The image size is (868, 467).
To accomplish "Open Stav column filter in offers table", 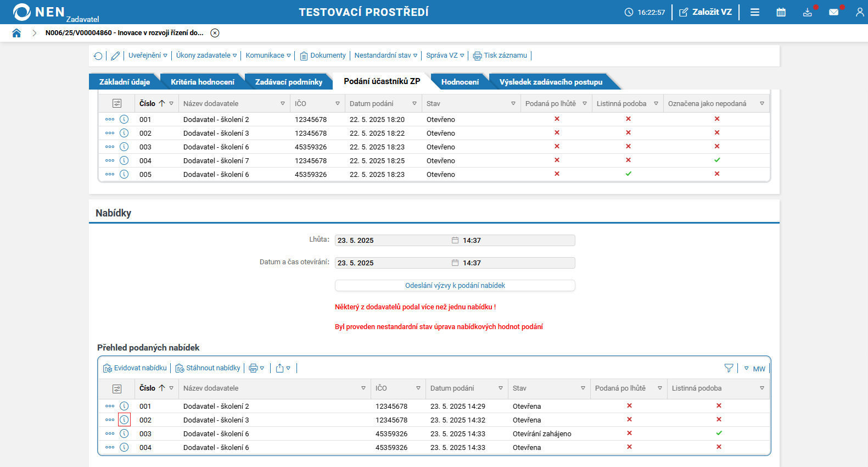I will click(583, 388).
